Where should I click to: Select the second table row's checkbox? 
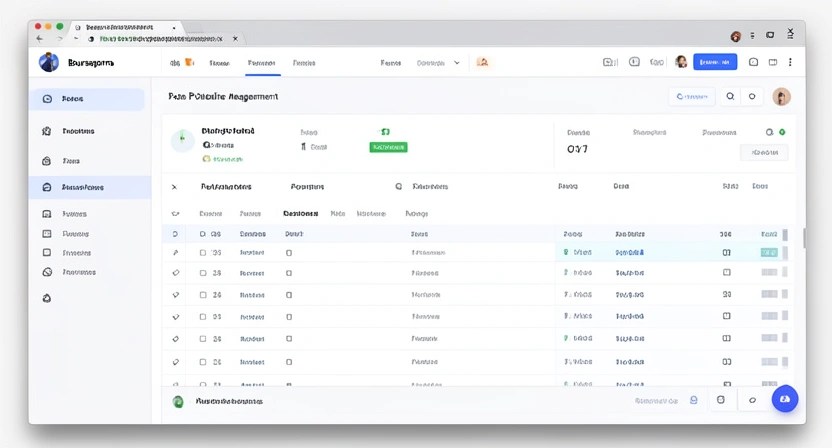pos(202,273)
